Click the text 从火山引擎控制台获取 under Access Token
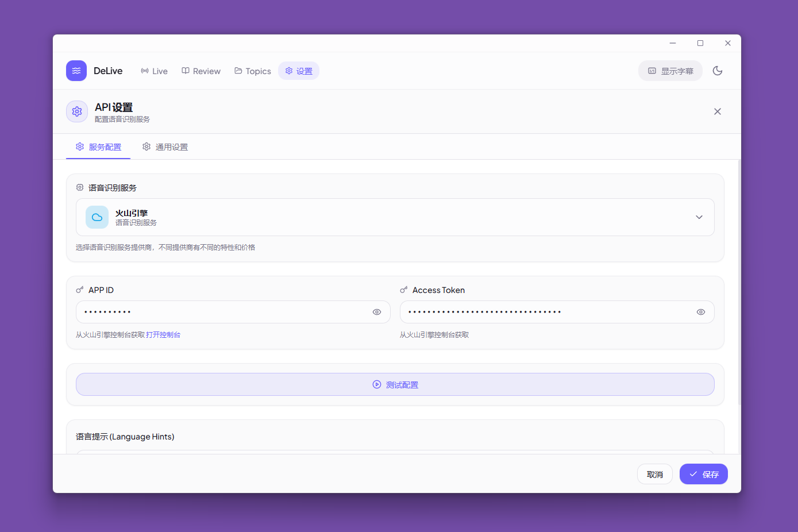This screenshot has width=798, height=532. (434, 335)
